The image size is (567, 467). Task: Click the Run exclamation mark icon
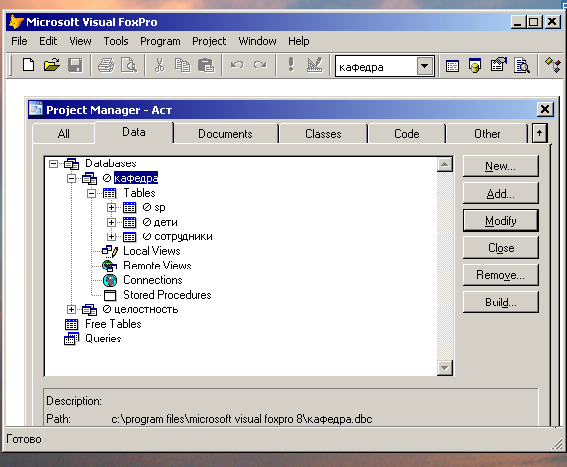291,65
